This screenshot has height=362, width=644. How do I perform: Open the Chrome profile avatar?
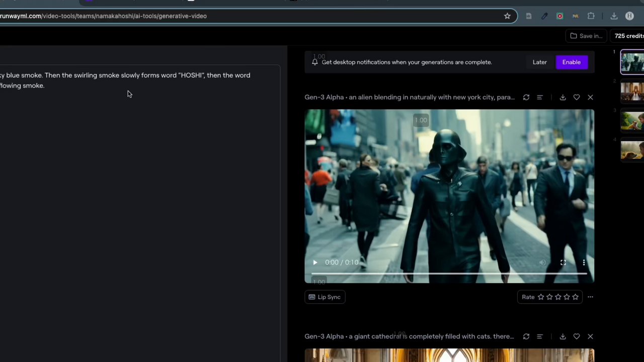629,16
